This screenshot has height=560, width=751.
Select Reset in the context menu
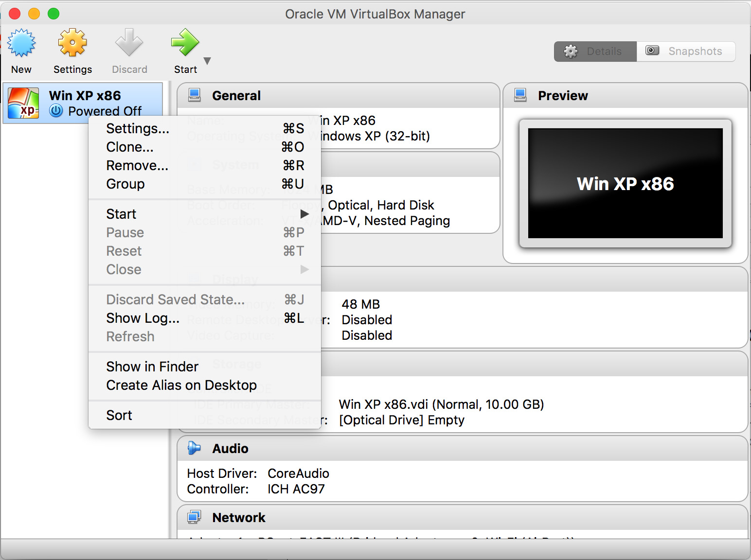click(x=205, y=251)
